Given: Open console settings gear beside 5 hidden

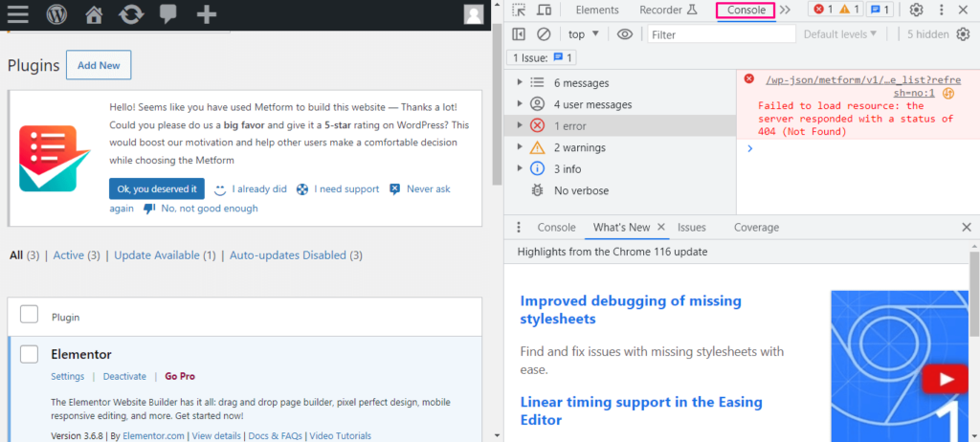Looking at the screenshot, I should [x=963, y=34].
